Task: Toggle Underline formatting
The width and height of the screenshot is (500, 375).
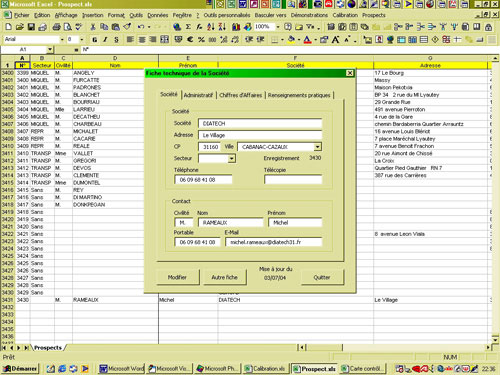Action: 116,40
